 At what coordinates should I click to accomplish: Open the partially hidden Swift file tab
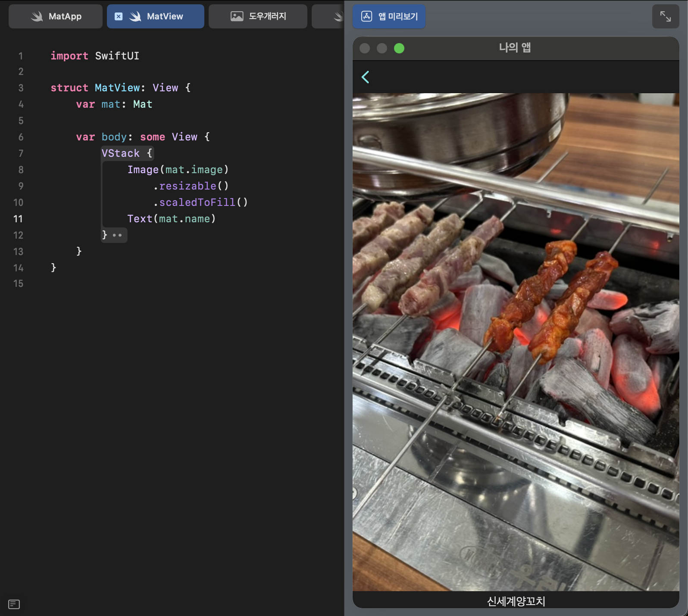(328, 16)
